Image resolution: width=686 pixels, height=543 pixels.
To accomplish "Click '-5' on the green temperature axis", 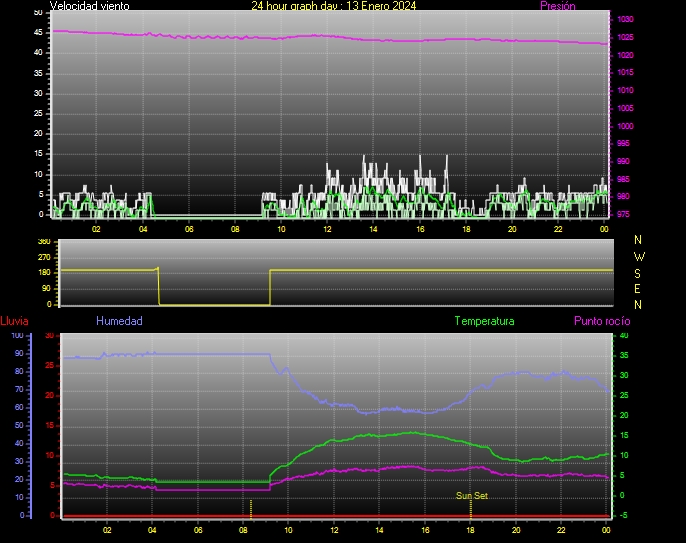I will pyautogui.click(x=623, y=515).
